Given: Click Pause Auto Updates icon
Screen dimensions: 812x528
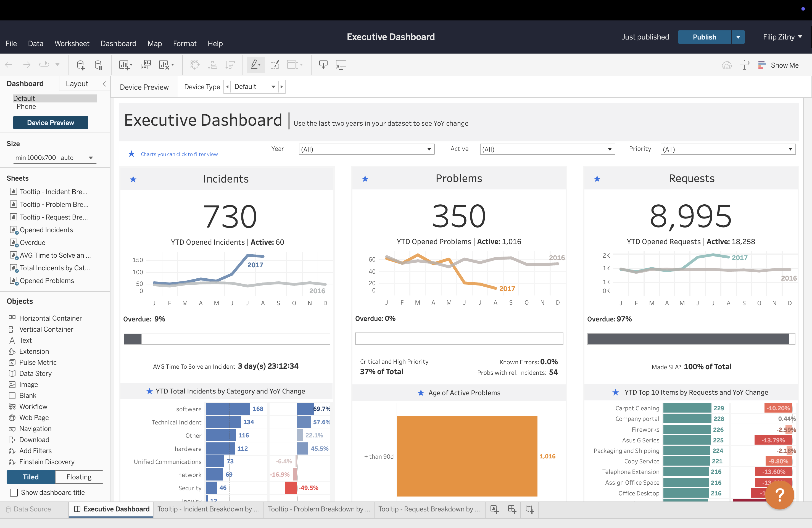Looking at the screenshot, I should (98, 65).
